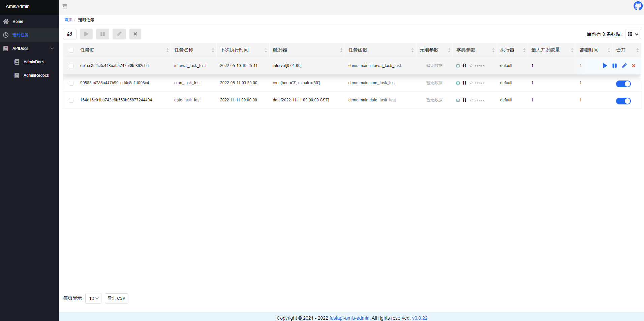Click task ID 164d16c01ba743e6b569b05877244404
The height and width of the screenshot is (321, 644).
coord(116,100)
